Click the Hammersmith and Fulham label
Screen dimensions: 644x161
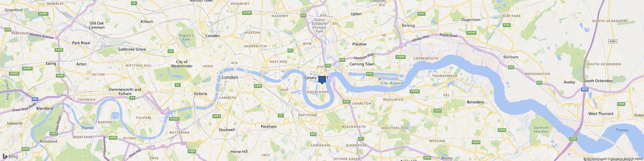pyautogui.click(x=125, y=91)
